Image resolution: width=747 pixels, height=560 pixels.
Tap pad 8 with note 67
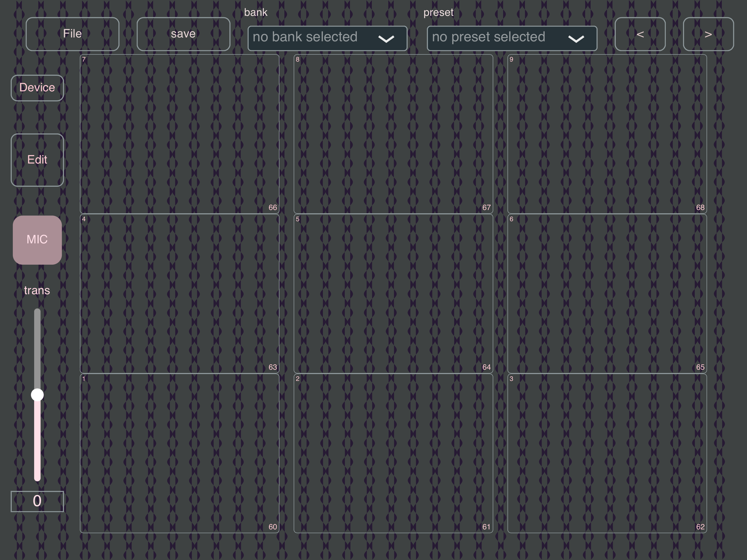click(393, 134)
